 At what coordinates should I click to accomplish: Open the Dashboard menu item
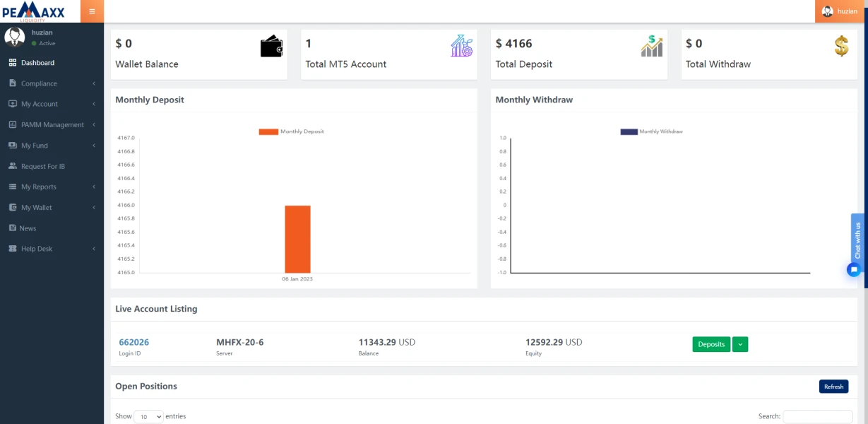click(x=52, y=63)
